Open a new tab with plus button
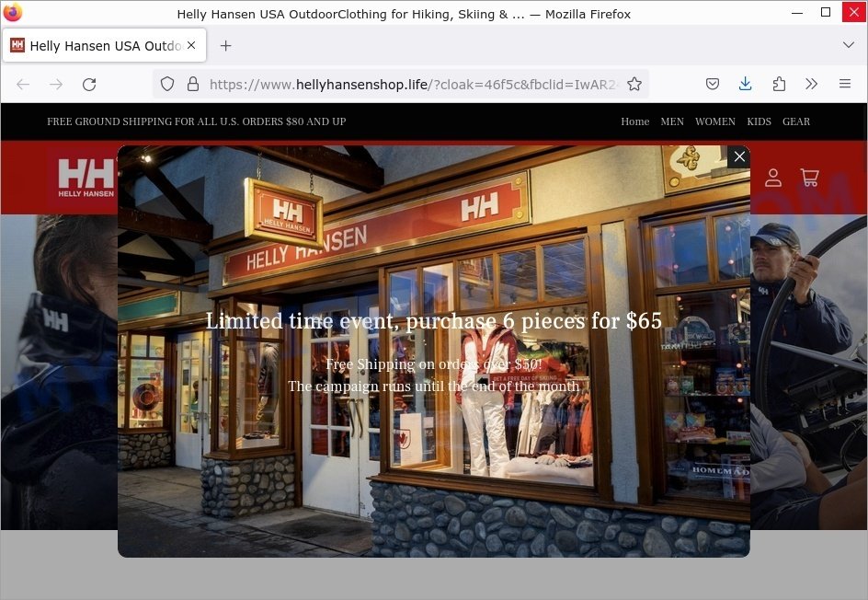The width and height of the screenshot is (868, 600). point(226,45)
